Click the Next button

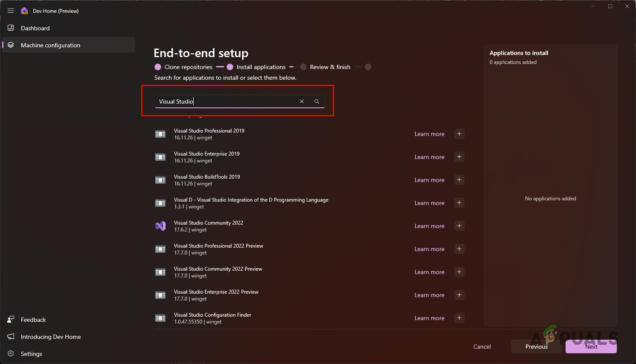(x=591, y=347)
